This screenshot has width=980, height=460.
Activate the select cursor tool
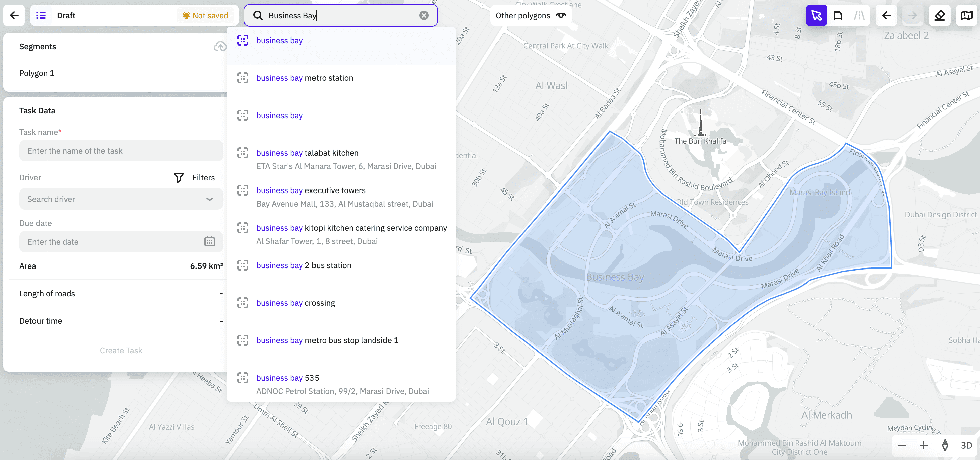[817, 16]
